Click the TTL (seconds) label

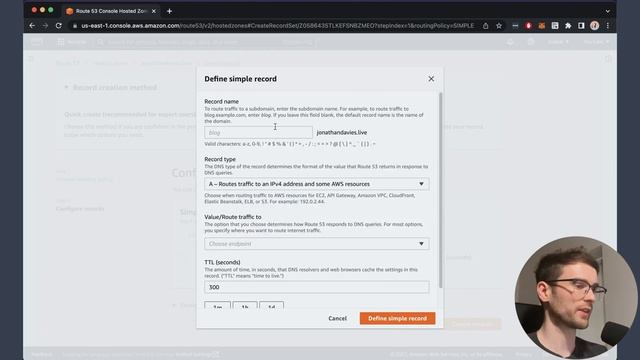pyautogui.click(x=222, y=262)
